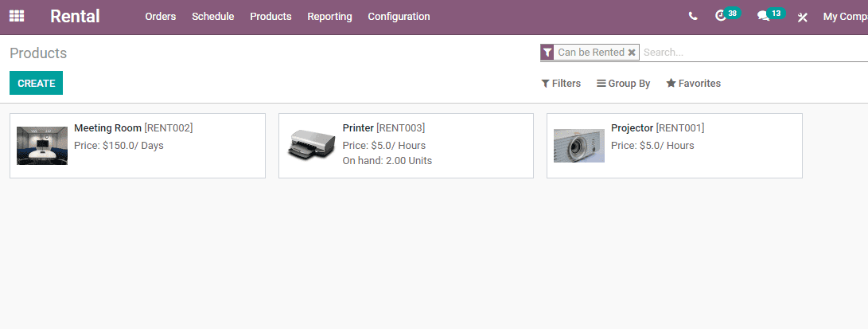The width and height of the screenshot is (868, 329).
Task: Open the chat messages icon with badge 13
Action: coord(763,16)
